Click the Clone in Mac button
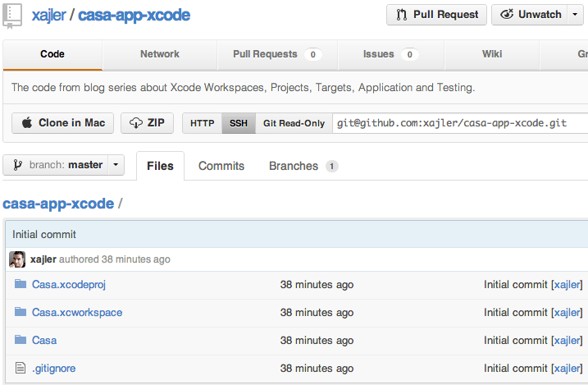588x385 pixels. tap(62, 123)
